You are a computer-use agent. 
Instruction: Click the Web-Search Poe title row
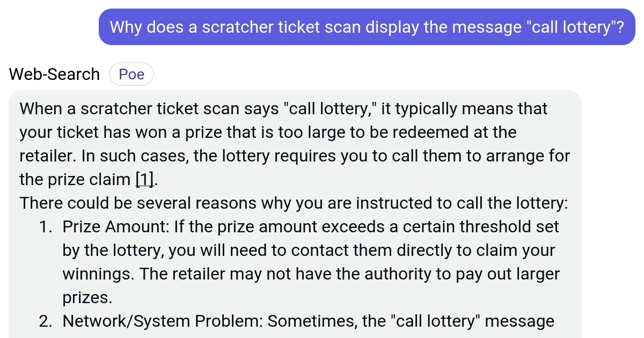coord(80,74)
